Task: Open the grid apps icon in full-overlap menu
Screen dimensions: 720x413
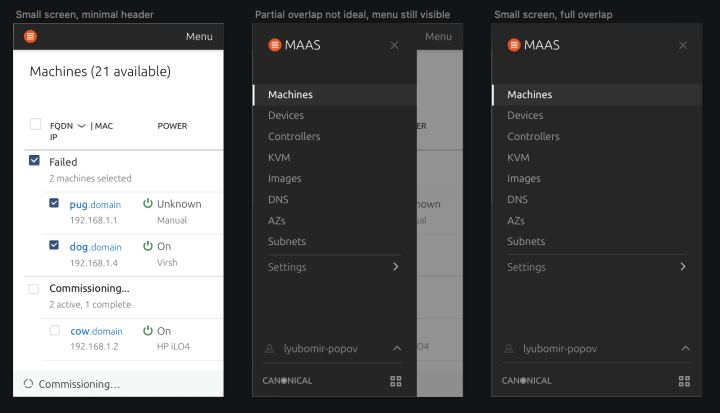Action: click(684, 381)
